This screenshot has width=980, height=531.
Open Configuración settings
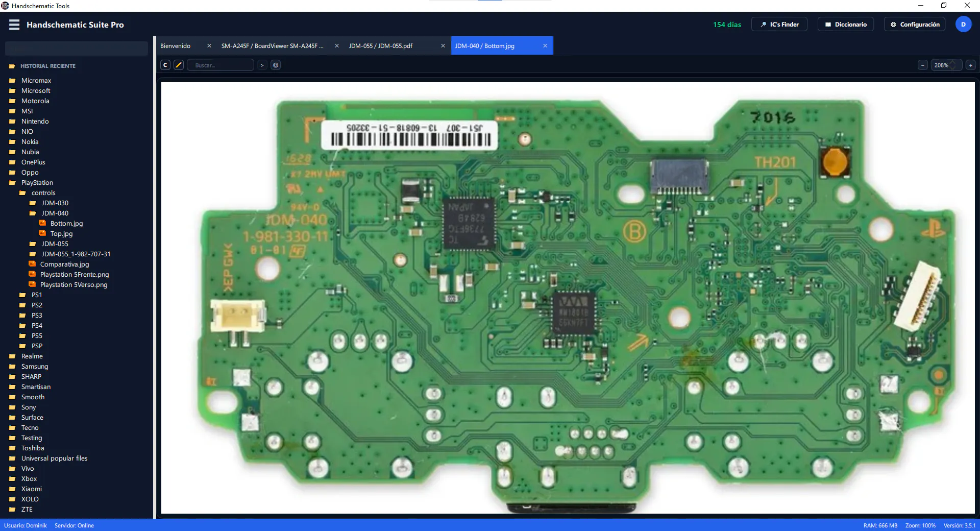(x=915, y=25)
